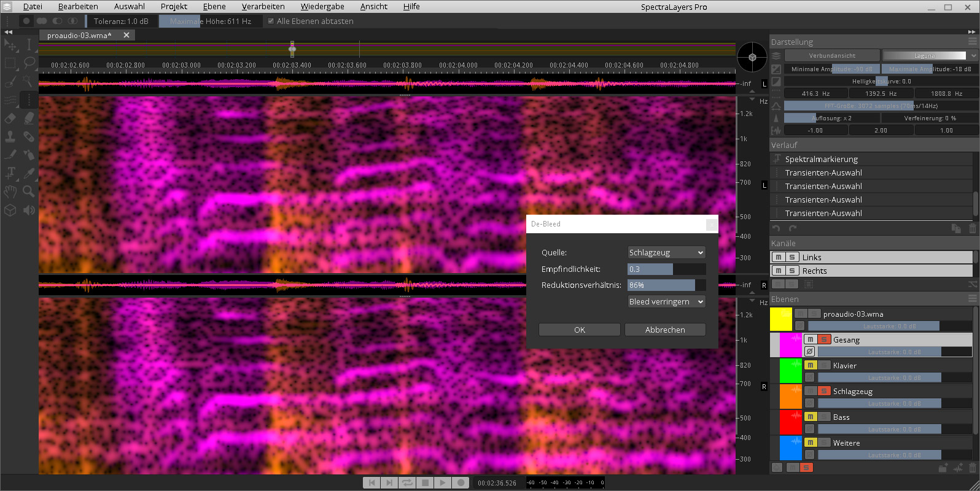Open the Verarbeiten menu
Image resolution: width=980 pixels, height=491 pixels.
(x=263, y=6)
